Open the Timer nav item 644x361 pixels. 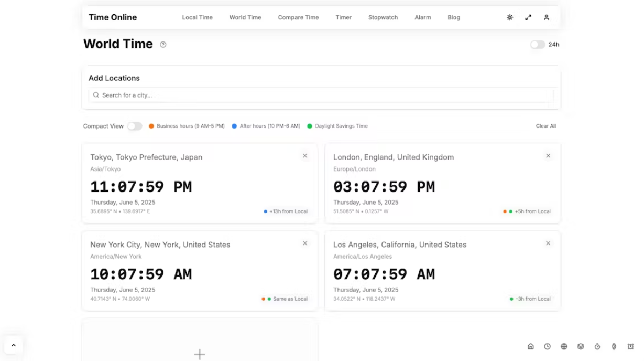tap(344, 17)
